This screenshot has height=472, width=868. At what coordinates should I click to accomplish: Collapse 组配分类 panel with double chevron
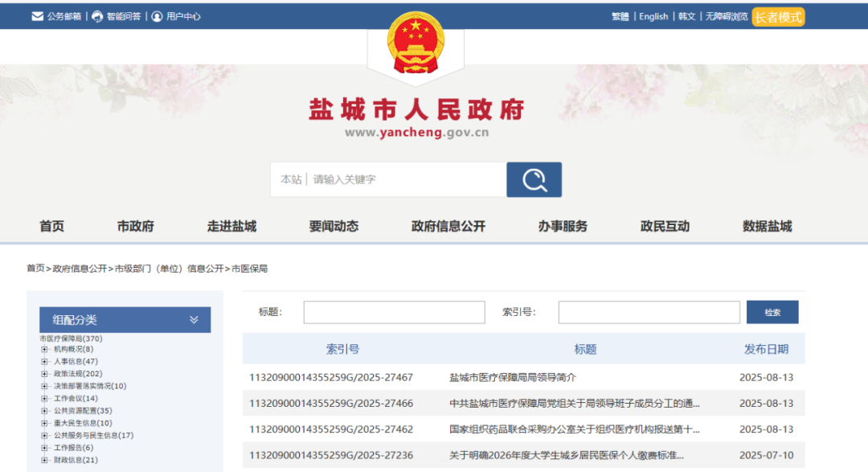click(194, 320)
